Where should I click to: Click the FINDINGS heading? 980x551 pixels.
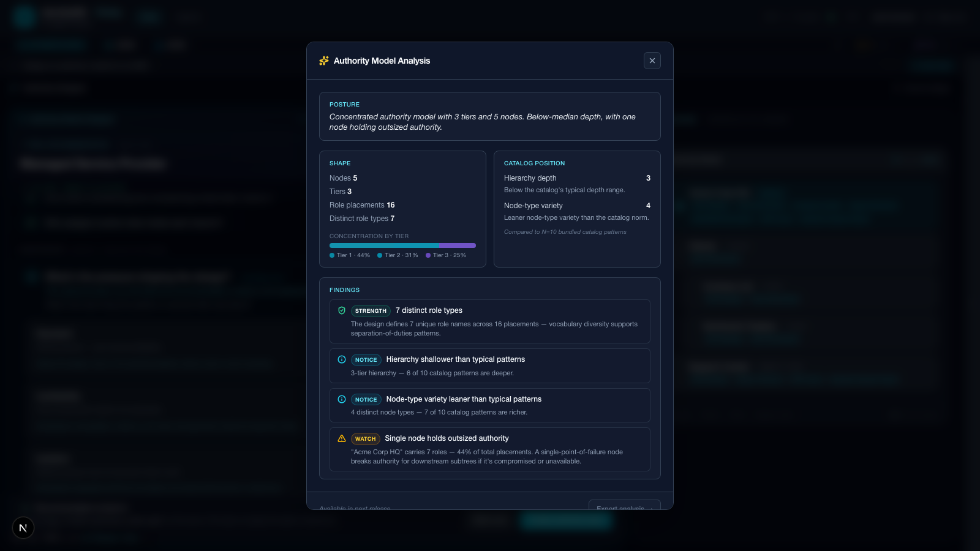(x=344, y=290)
